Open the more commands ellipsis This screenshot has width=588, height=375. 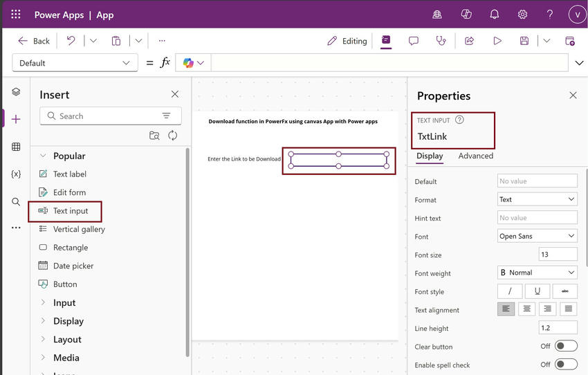(x=162, y=41)
